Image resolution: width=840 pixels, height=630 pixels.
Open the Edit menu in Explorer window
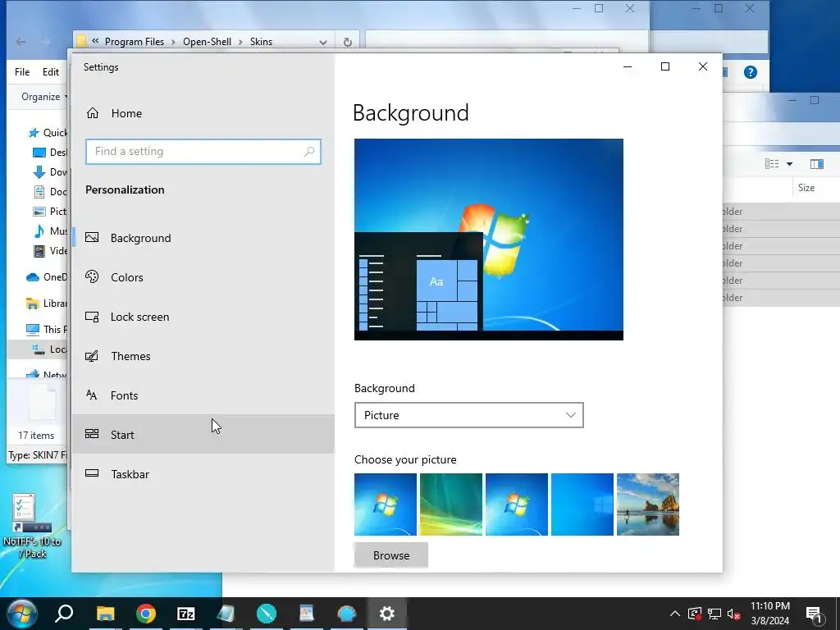coord(51,72)
